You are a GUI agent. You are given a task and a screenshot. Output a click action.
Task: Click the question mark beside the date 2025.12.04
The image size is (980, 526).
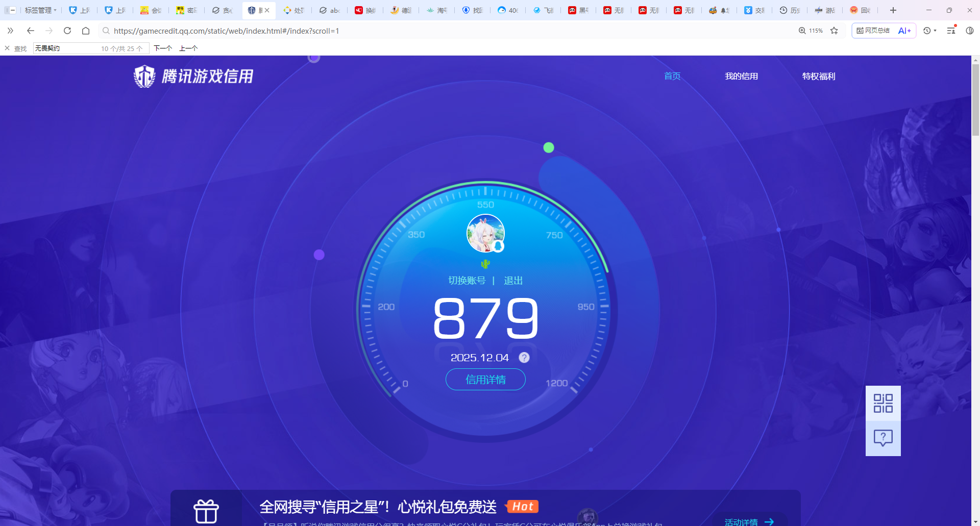[524, 358]
